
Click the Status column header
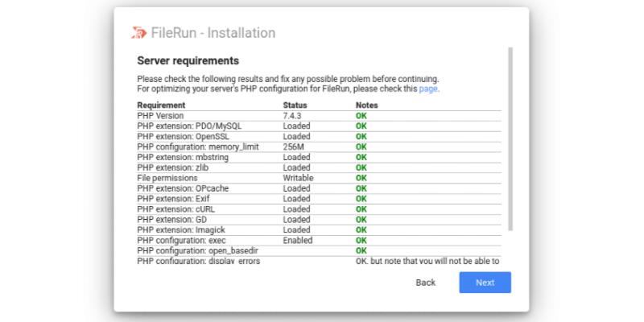(295, 105)
